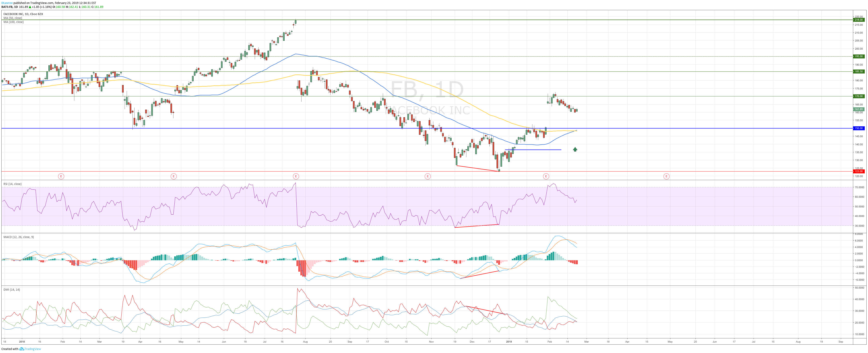Open the TradingView.com link in the header
The image size is (868, 353).
pyautogui.click(x=42, y=3)
